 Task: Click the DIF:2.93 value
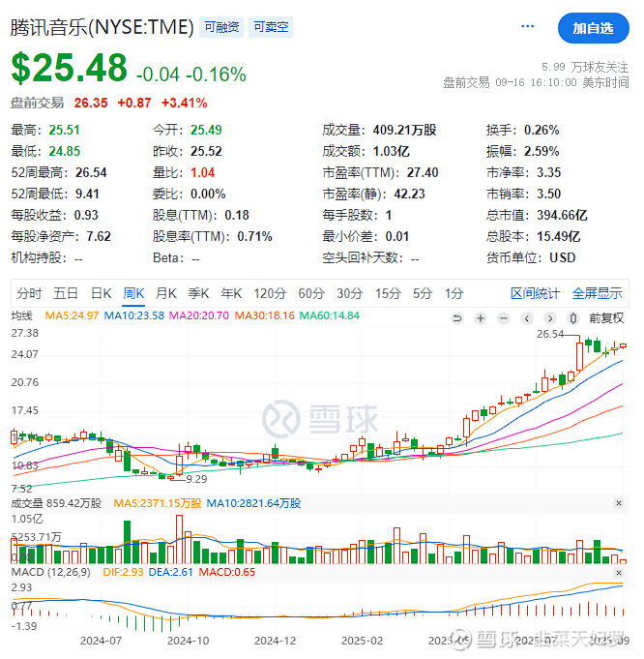pyautogui.click(x=123, y=572)
